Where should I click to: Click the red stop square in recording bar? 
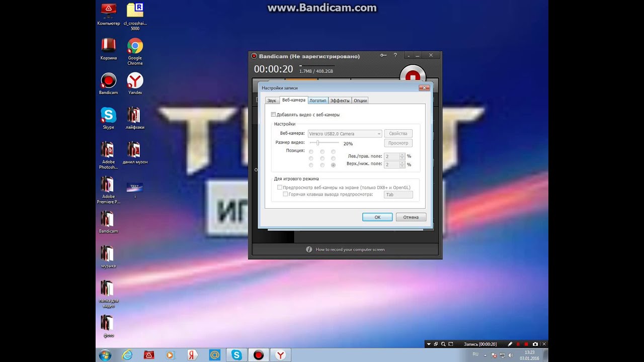[527, 344]
